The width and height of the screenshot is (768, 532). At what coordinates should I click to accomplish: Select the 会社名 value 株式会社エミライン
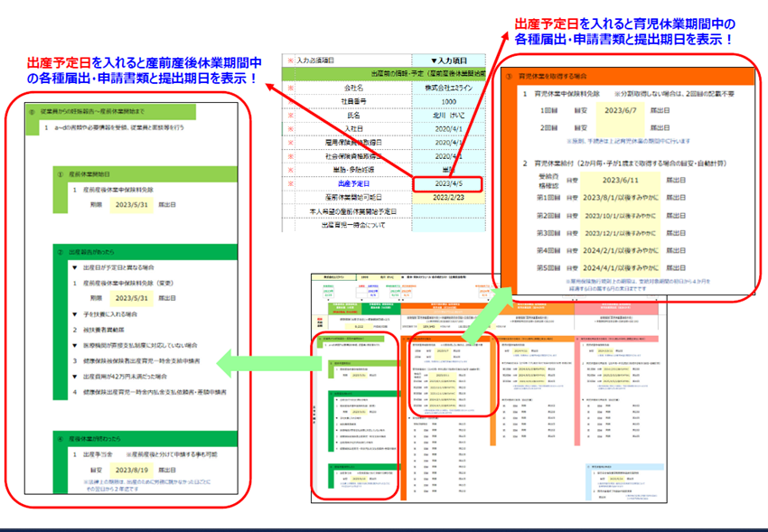(x=449, y=89)
